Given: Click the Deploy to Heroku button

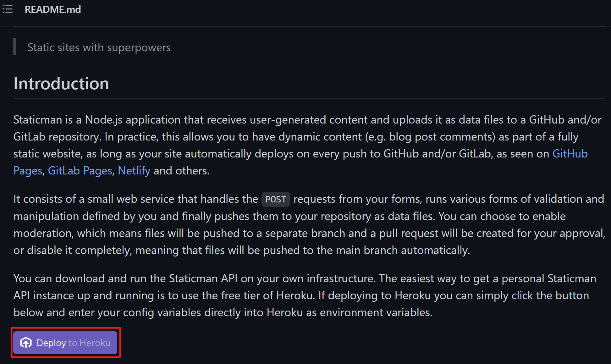Looking at the screenshot, I should pyautogui.click(x=65, y=343).
